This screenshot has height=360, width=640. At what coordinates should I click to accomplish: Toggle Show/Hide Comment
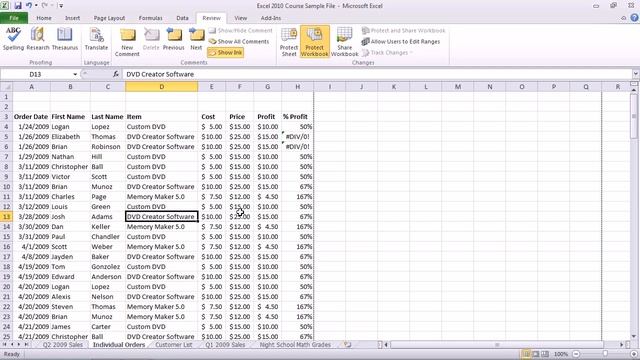click(240, 31)
